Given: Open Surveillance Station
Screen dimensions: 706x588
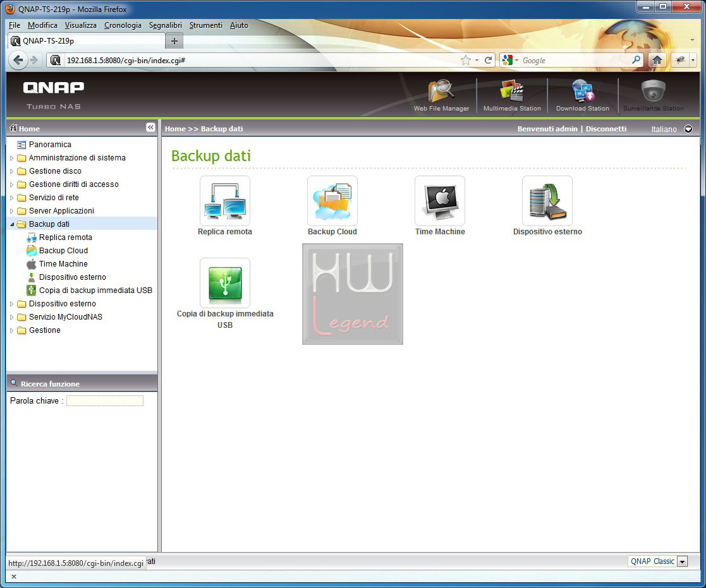Looking at the screenshot, I should point(654,95).
